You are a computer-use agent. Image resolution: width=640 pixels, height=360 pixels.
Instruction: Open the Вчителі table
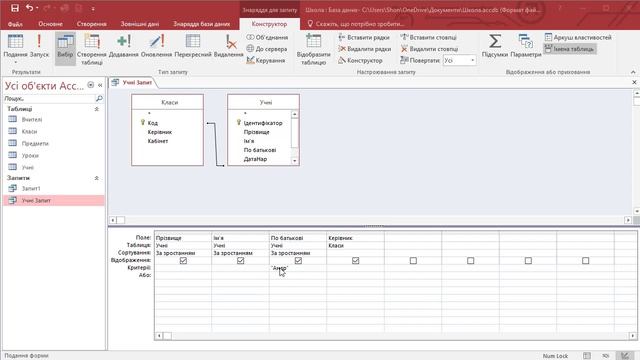click(x=32, y=120)
